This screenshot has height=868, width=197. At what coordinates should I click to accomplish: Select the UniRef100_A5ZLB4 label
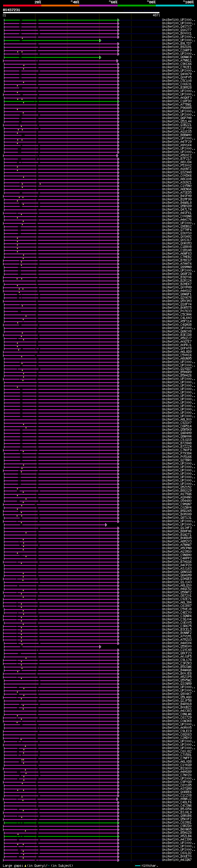(x=177, y=836)
